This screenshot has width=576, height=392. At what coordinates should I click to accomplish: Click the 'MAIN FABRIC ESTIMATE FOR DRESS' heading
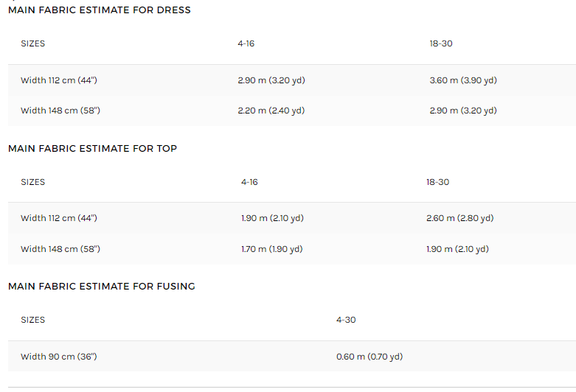[x=99, y=10]
